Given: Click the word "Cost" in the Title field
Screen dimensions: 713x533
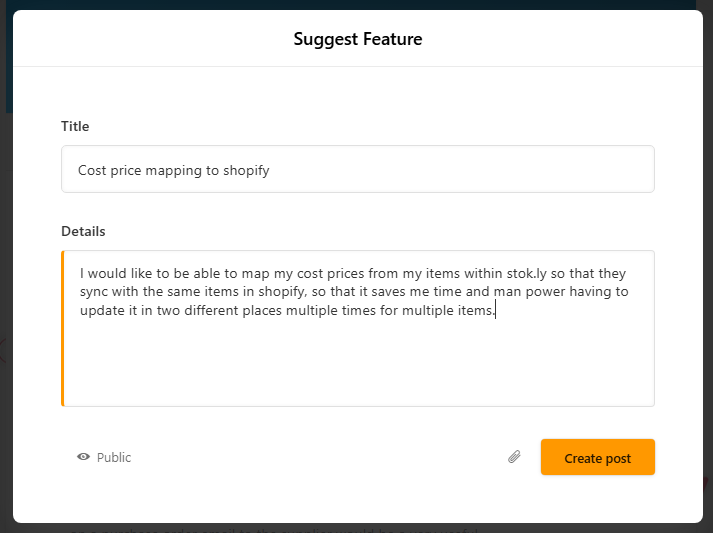Looking at the screenshot, I should [92, 170].
